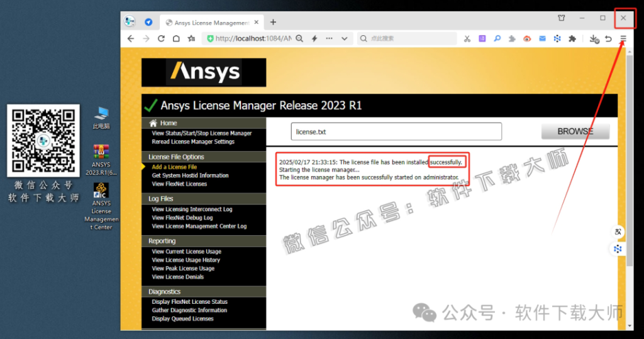Image resolution: width=644 pixels, height=339 pixels.
Task: Expand the address bar dropdown chevron
Action: tap(344, 38)
